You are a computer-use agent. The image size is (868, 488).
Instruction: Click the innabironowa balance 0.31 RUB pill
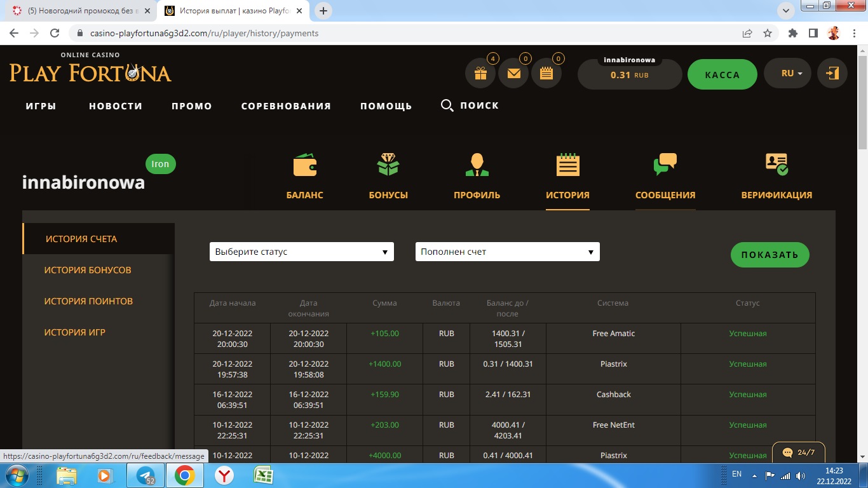point(629,74)
